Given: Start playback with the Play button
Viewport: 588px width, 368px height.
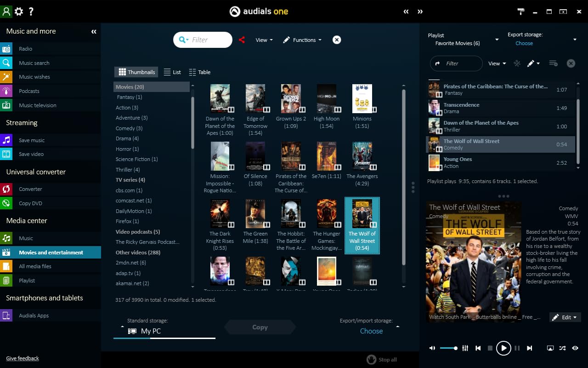Looking at the screenshot, I should (503, 348).
